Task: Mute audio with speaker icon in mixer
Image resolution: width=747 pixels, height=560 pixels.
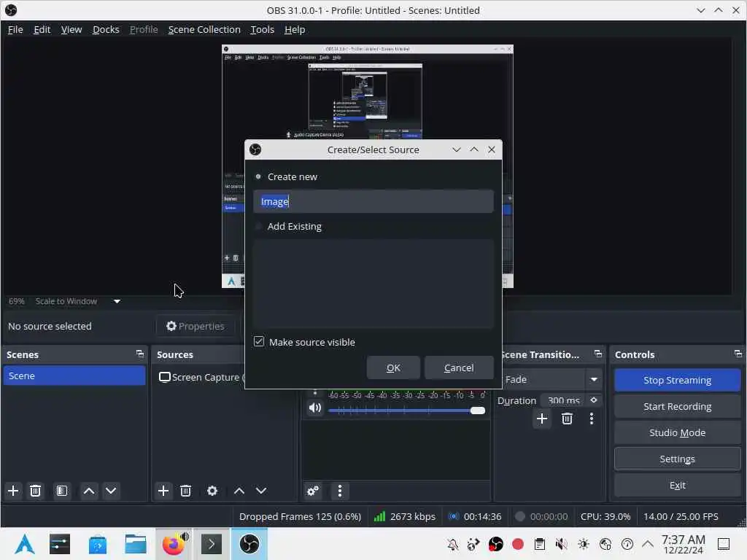Action: point(315,408)
